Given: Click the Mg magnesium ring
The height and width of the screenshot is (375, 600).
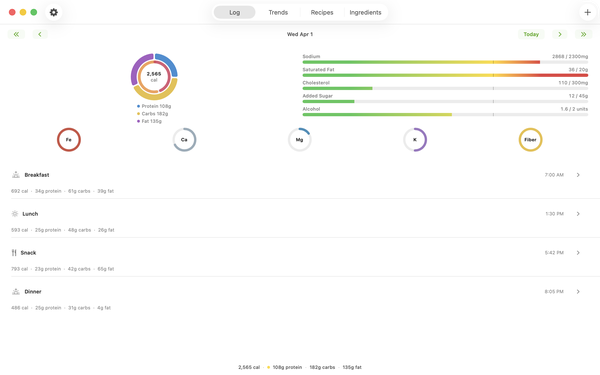Looking at the screenshot, I should (x=300, y=140).
